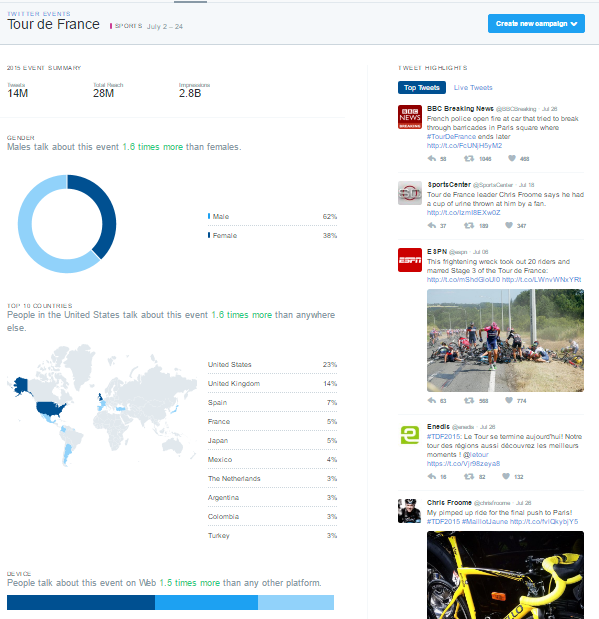Select the Female legend row
Viewport: 599px width, 619px height.
pos(272,235)
